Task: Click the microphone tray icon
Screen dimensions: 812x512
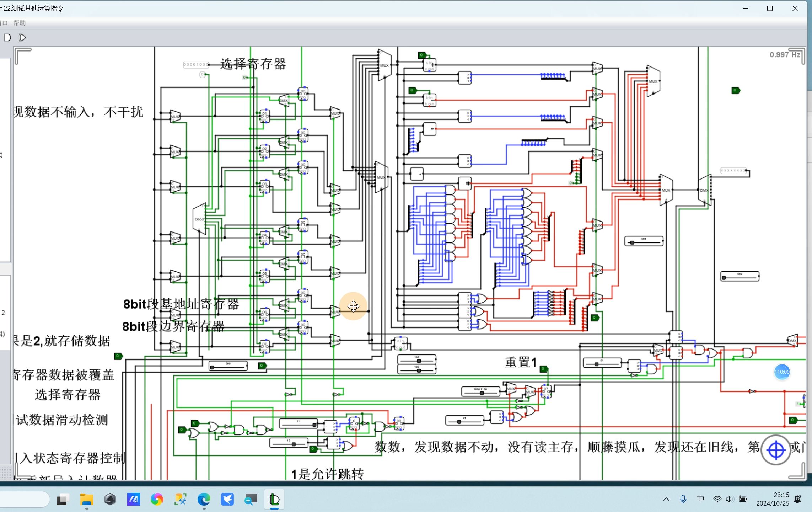Action: [x=683, y=499]
